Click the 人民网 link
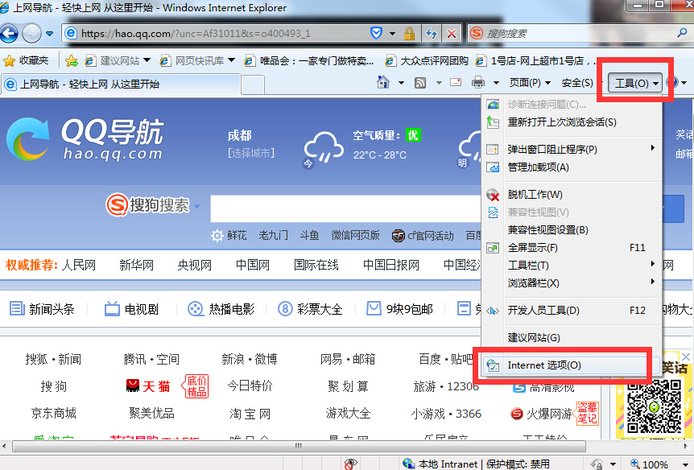 pyautogui.click(x=79, y=265)
